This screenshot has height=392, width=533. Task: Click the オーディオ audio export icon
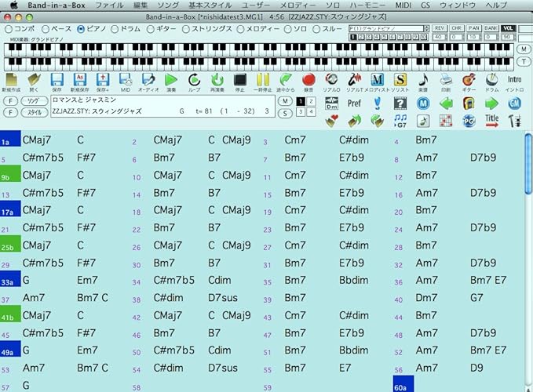[x=148, y=82]
